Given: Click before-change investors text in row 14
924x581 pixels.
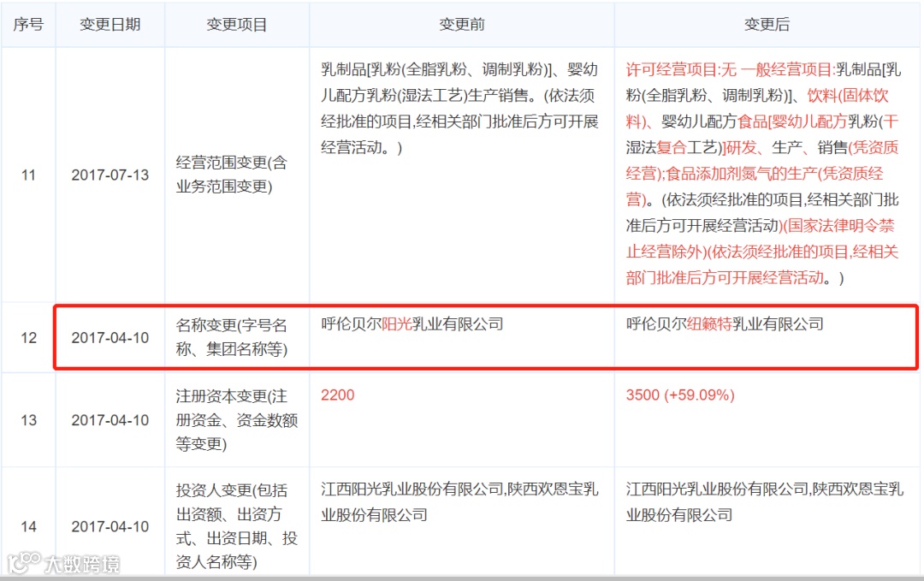Looking at the screenshot, I should pyautogui.click(x=459, y=502).
